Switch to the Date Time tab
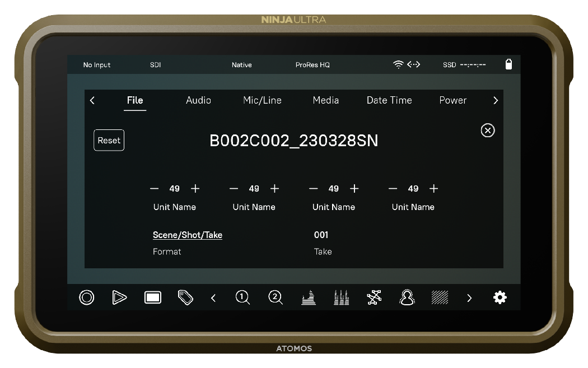588x368 pixels. tap(389, 100)
